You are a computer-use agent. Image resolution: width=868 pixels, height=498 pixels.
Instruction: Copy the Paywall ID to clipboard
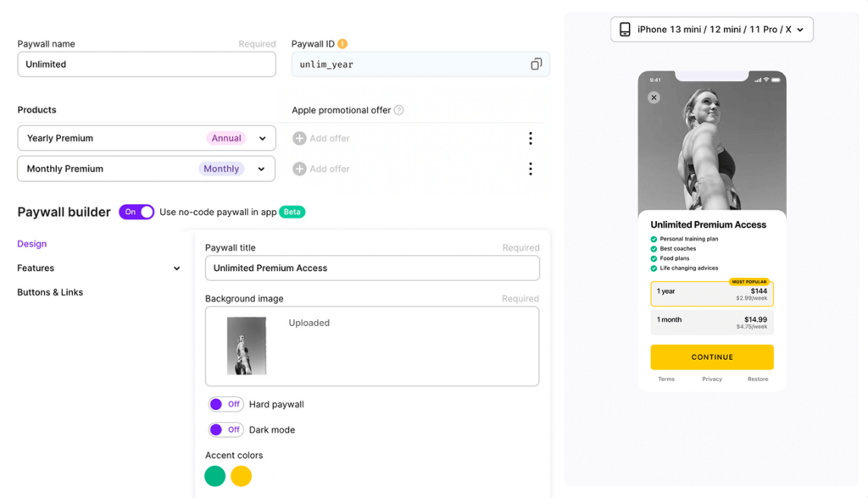pos(536,64)
